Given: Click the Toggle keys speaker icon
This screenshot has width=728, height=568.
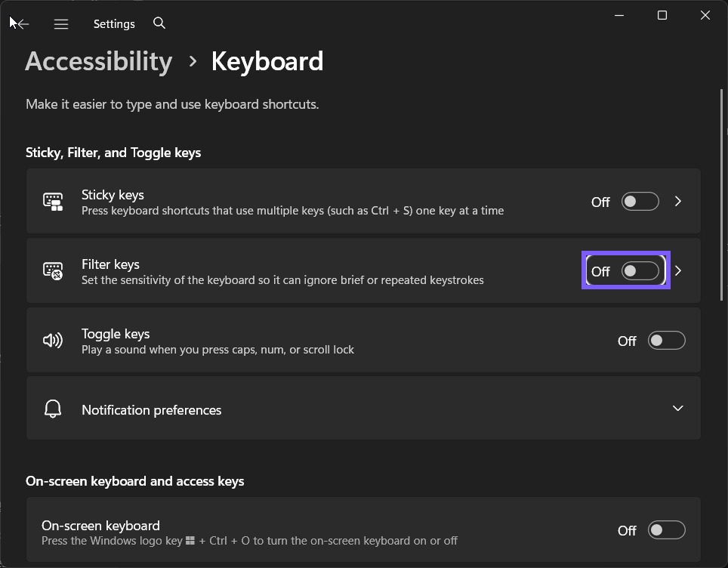Looking at the screenshot, I should click(53, 341).
